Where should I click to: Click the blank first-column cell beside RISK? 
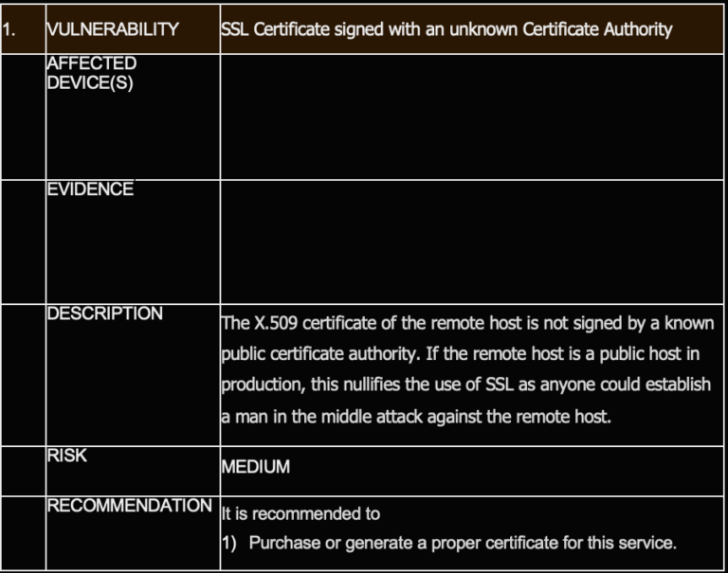23,471
